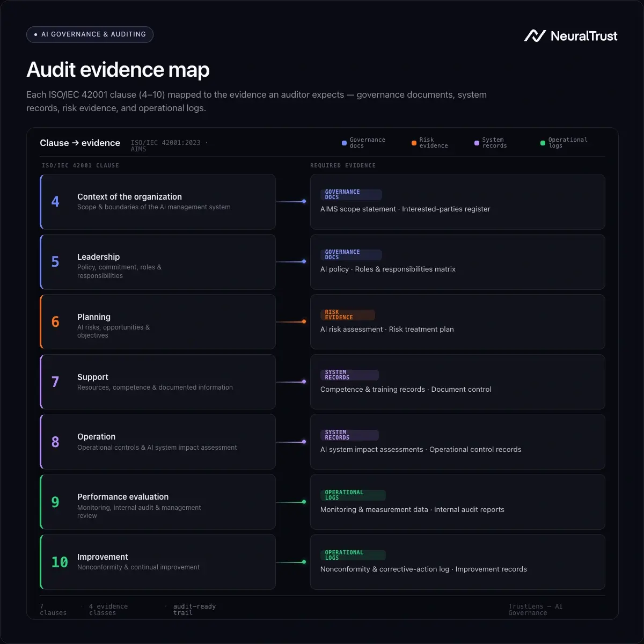Click the 'ISO/IEC 42001:2023 · AIMS' label
The height and width of the screenshot is (644, 644).
click(169, 146)
